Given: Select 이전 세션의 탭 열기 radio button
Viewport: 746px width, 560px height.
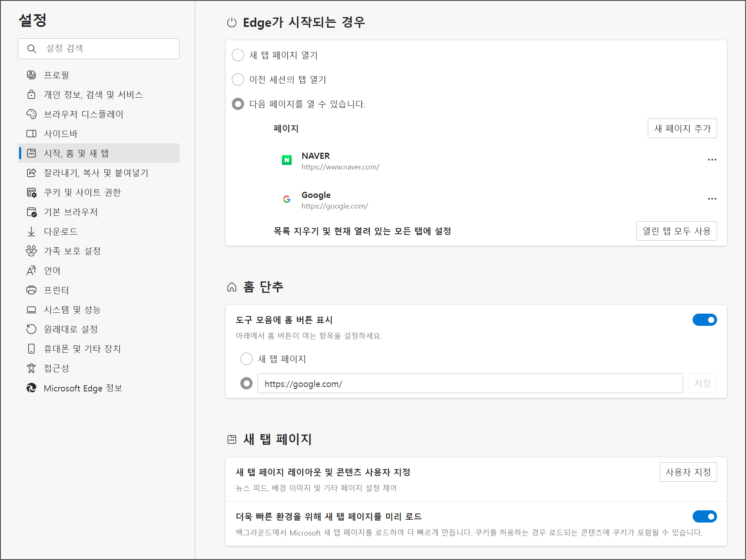Looking at the screenshot, I should (238, 79).
